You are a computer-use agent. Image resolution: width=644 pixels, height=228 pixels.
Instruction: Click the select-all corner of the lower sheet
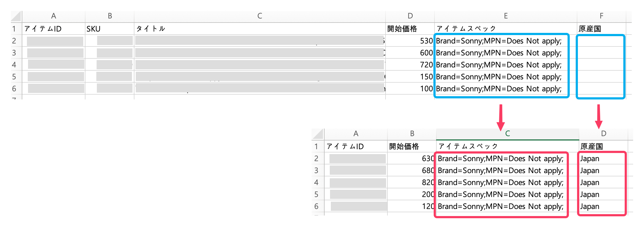click(318, 134)
